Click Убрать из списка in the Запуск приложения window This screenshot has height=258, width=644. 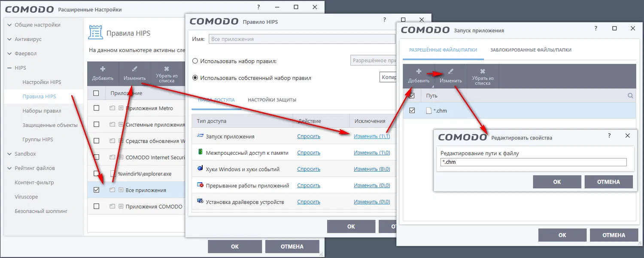483,76
